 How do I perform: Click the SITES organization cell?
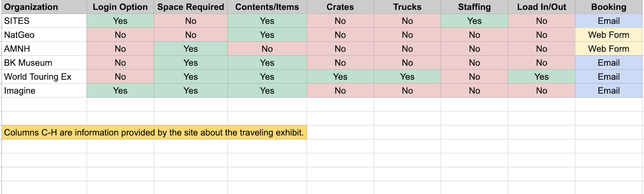coord(44,21)
